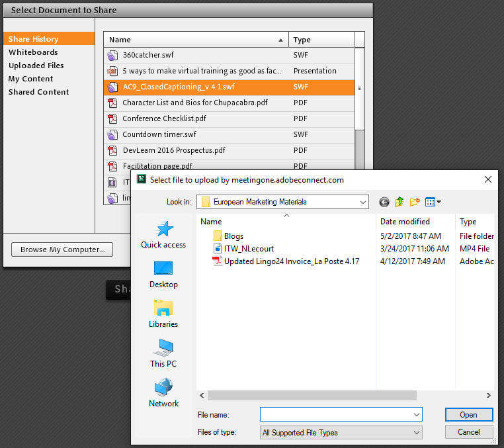Expand the Look in folder dropdown
Screen dimensions: 504x448
363,202
